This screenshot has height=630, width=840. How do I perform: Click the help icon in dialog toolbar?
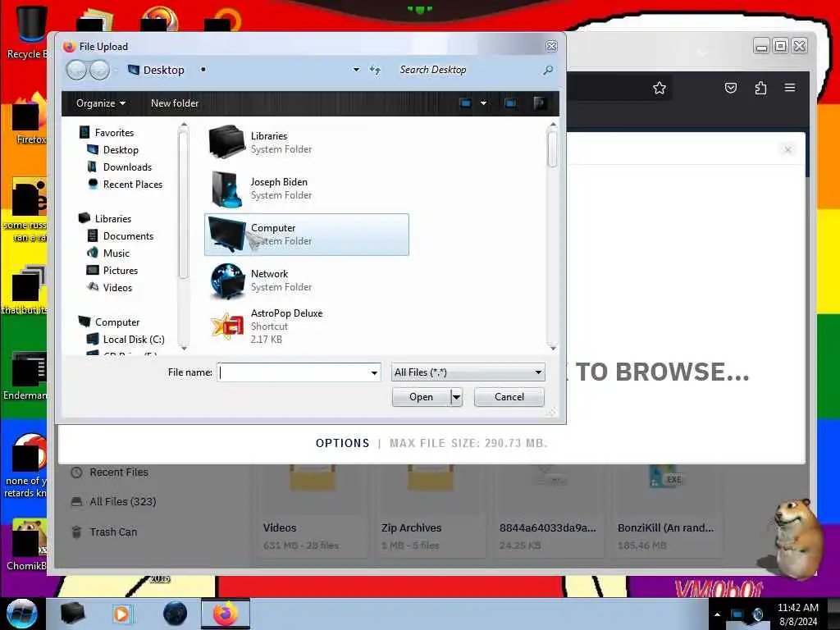[540, 103]
